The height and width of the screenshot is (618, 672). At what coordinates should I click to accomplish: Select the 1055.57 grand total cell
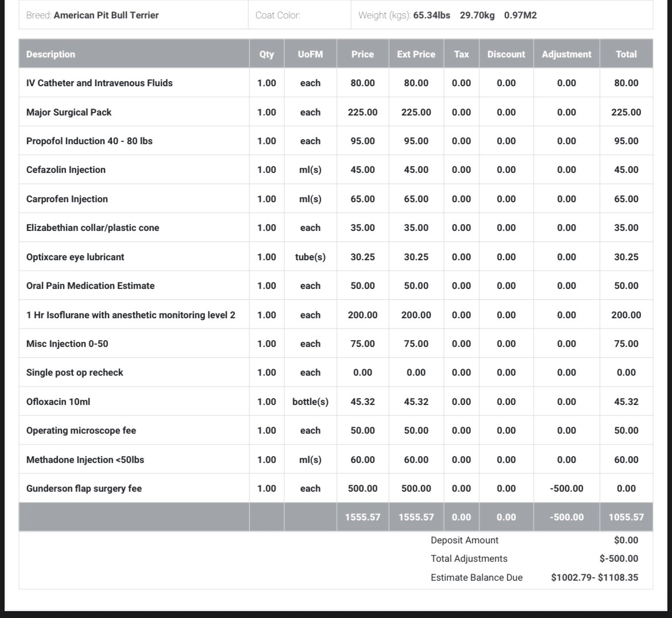coord(626,517)
